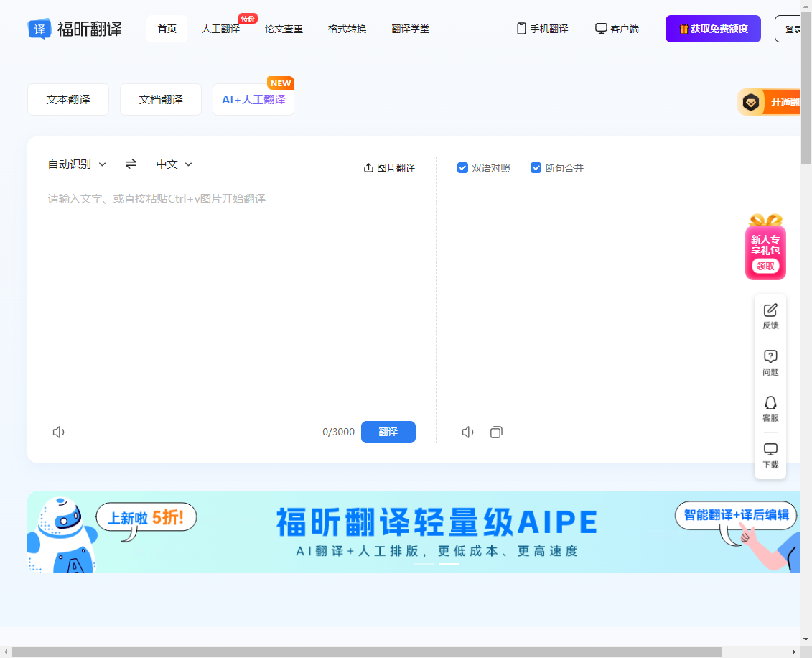Open the 自动识别 source language dropdown
812x658 pixels.
coord(77,164)
